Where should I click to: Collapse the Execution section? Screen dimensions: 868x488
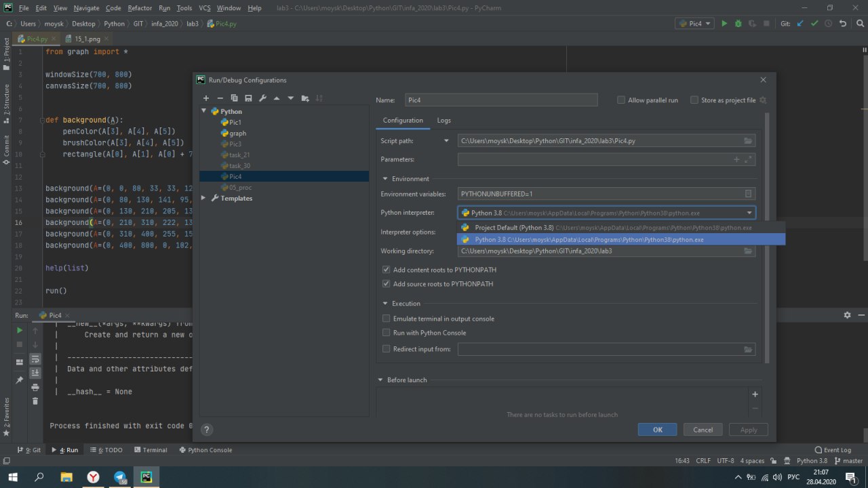click(385, 304)
